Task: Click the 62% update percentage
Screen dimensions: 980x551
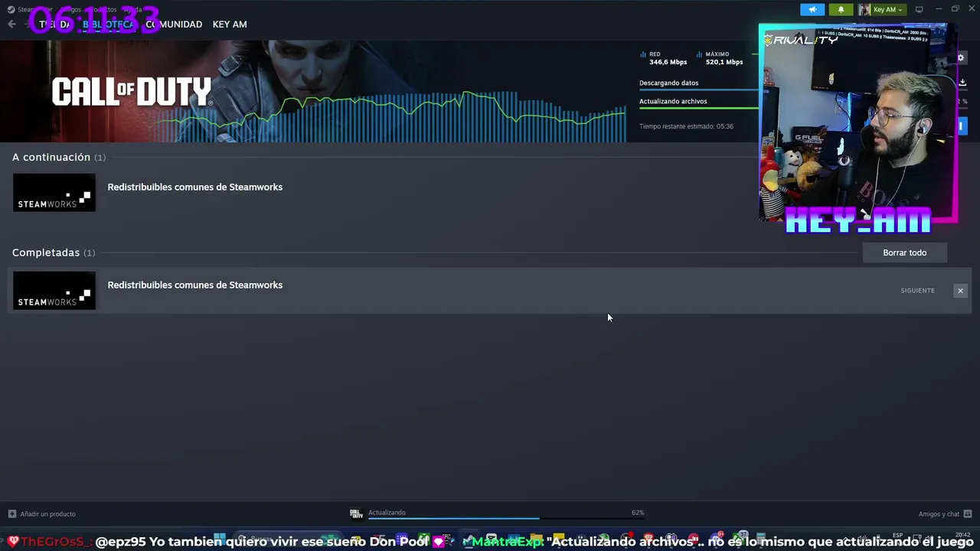Action: click(x=638, y=513)
